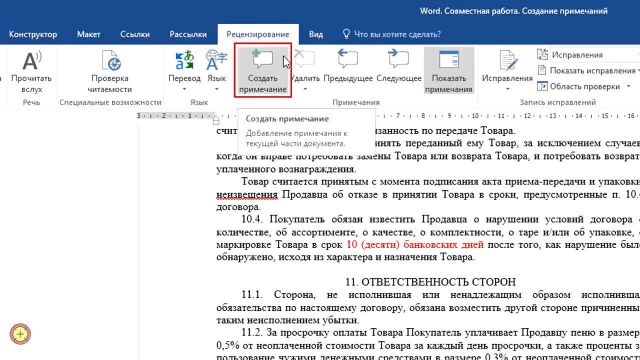Viewport: 640px width, 360px height.
Task: Click the yellow plus circle button
Action: 20,334
